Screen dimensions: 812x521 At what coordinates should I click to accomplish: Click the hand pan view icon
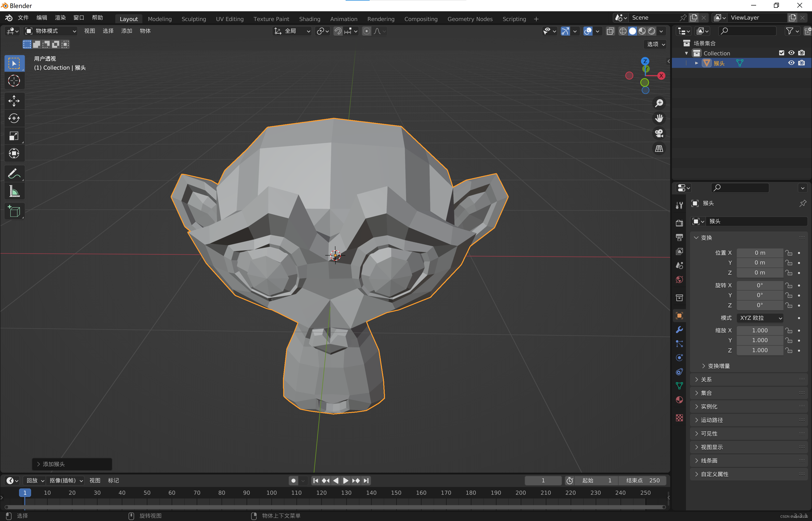[659, 118]
